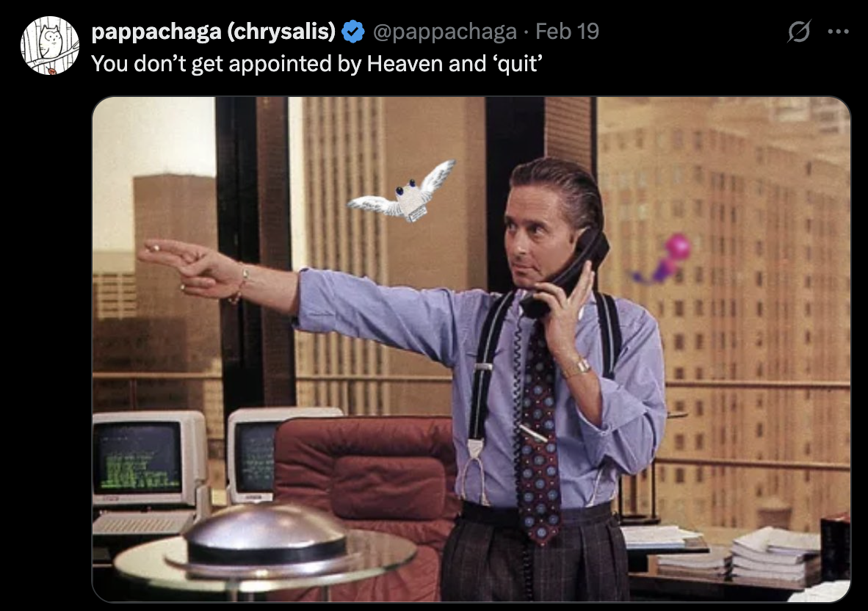Open the Grok slashed-circle icon
Viewport: 868px width, 611px height.
click(799, 31)
